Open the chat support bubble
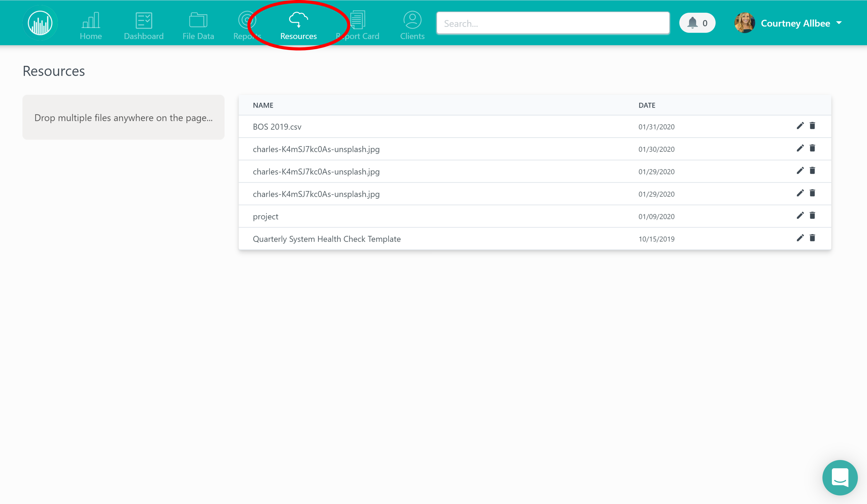The width and height of the screenshot is (867, 504). (x=840, y=477)
